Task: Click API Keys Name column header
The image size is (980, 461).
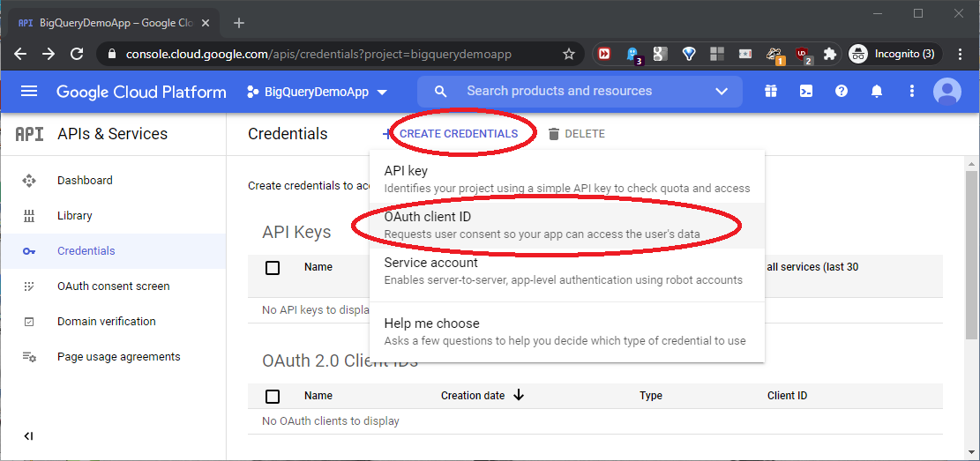Action: click(x=318, y=267)
